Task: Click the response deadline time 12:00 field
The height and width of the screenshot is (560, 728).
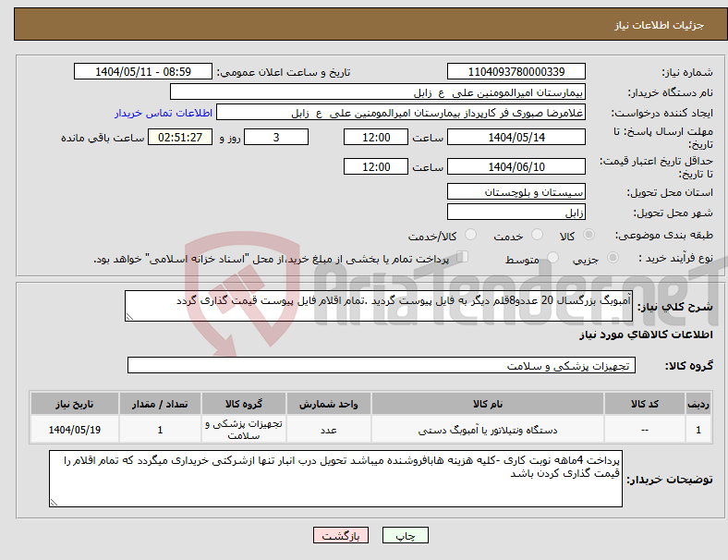Action: [x=376, y=137]
